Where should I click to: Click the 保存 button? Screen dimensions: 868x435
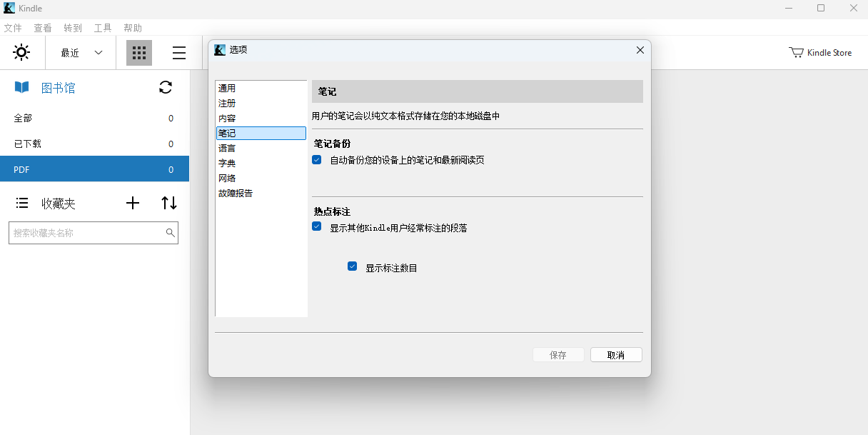pos(558,354)
